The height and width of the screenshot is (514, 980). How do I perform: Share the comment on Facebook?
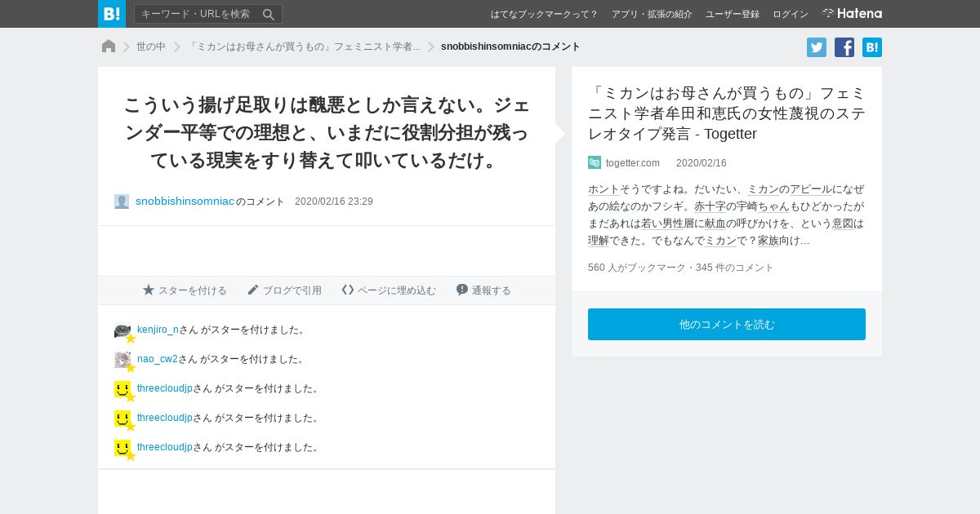pyautogui.click(x=844, y=47)
